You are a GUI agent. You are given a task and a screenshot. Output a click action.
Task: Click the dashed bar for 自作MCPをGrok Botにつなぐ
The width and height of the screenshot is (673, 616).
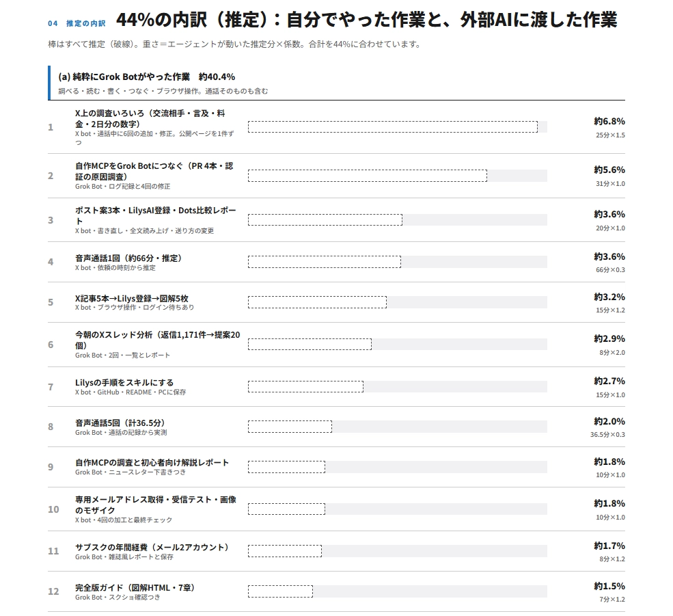point(368,176)
